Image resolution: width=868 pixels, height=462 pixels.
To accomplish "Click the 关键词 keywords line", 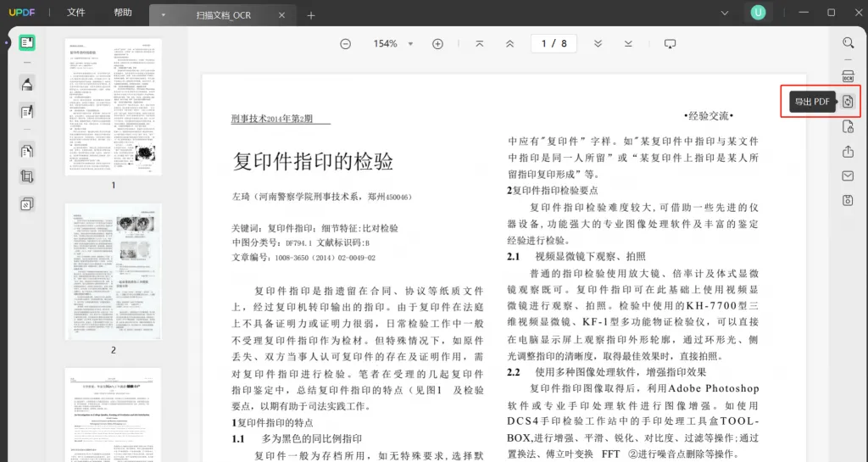I will pyautogui.click(x=314, y=228).
